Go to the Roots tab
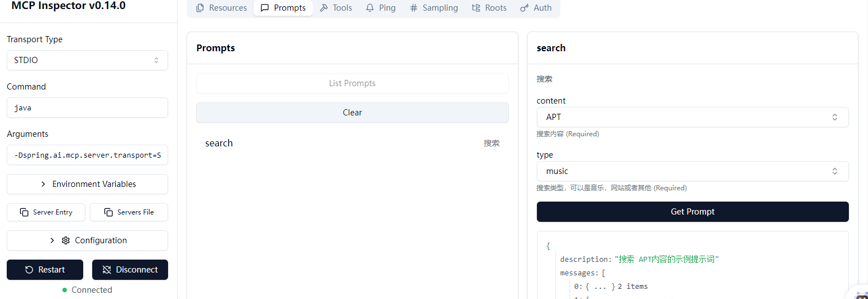 (x=489, y=8)
